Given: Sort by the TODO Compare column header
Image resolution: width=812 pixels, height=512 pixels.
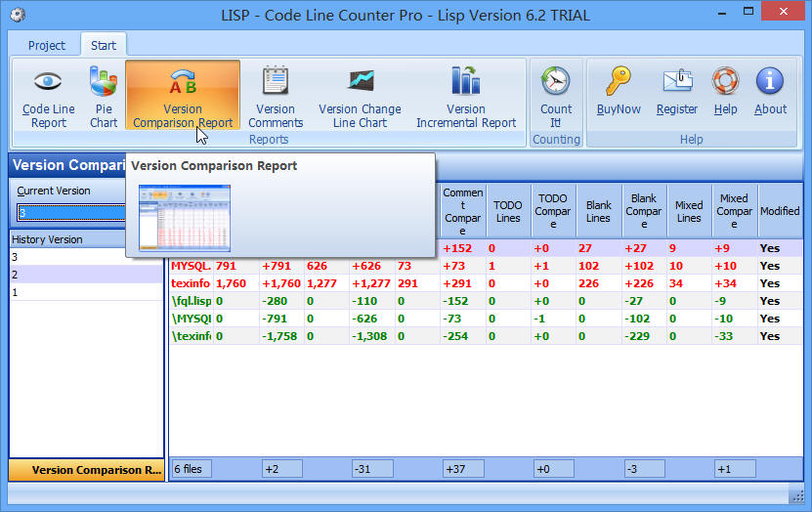Looking at the screenshot, I should (x=553, y=211).
